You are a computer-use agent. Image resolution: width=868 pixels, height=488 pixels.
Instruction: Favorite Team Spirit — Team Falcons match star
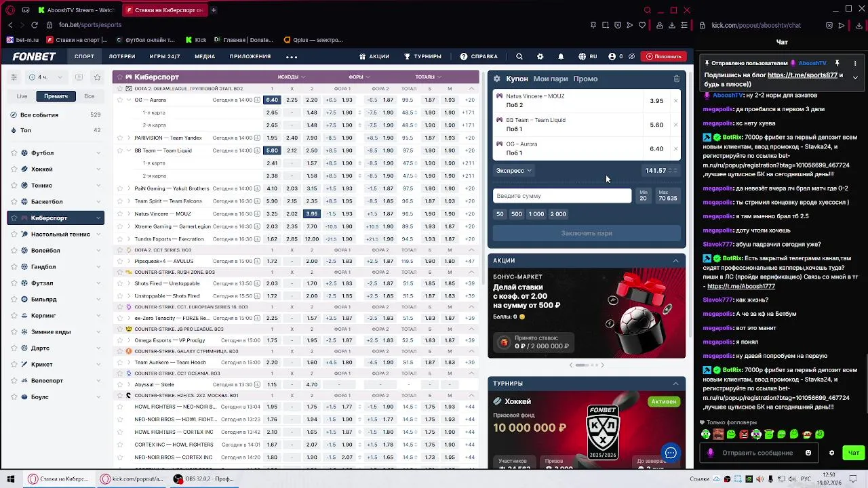tap(120, 201)
